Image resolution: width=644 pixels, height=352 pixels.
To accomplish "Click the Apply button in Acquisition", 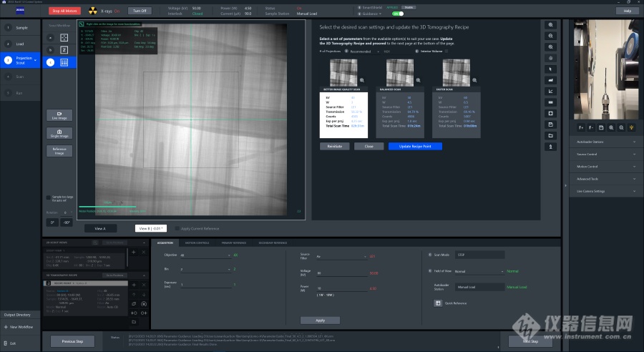I will (x=320, y=321).
